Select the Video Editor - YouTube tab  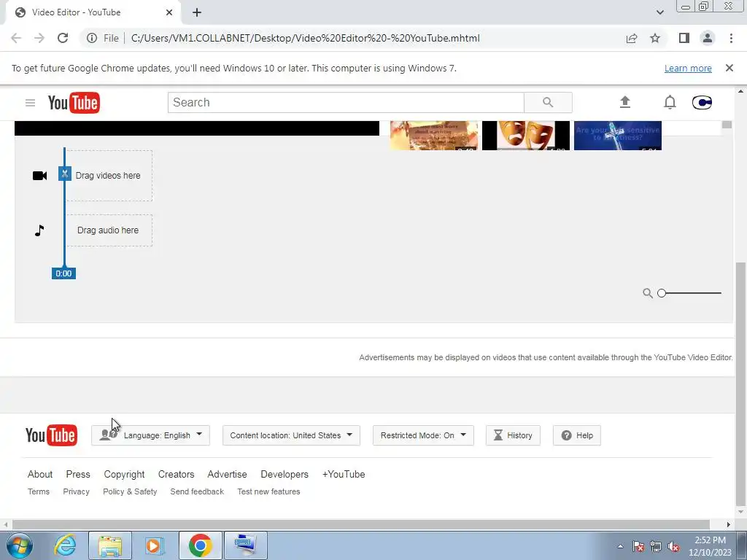pos(93,12)
